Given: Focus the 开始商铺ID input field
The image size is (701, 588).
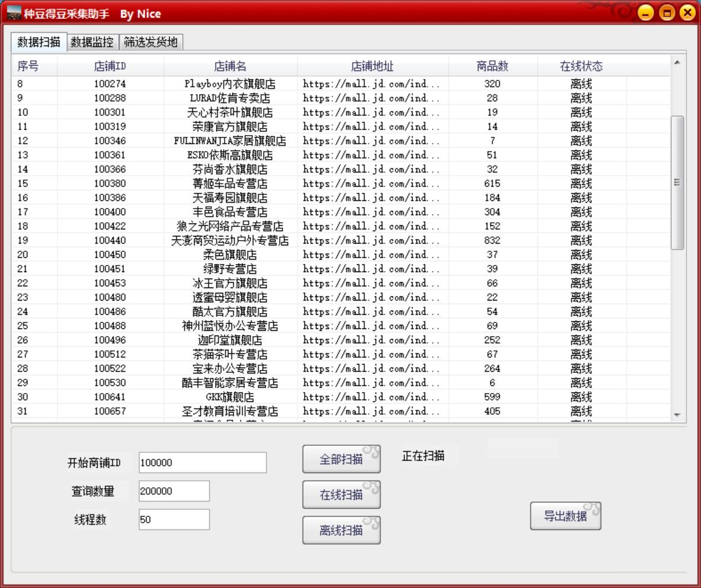Looking at the screenshot, I should [x=202, y=463].
